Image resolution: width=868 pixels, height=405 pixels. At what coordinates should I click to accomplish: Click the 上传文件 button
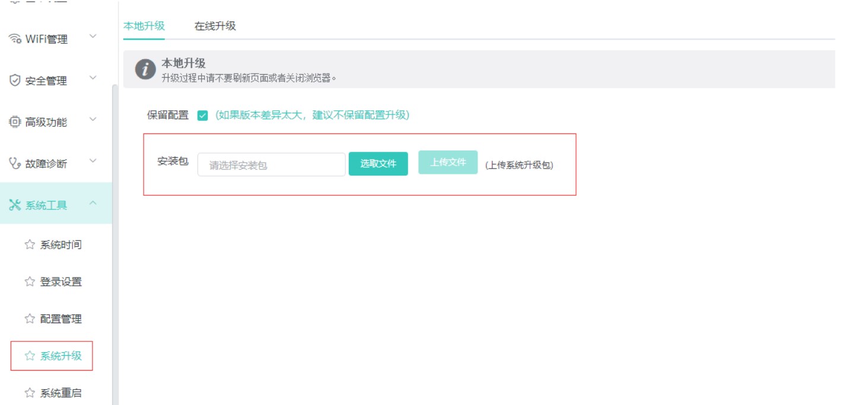(x=447, y=162)
